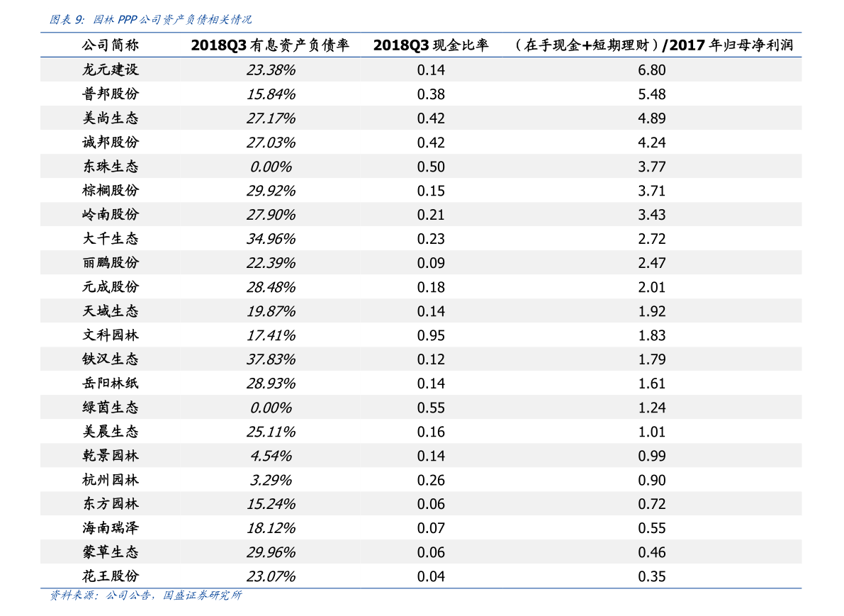Click the value 2.72
Image resolution: width=844 pixels, height=616 pixels.
pyautogui.click(x=652, y=239)
